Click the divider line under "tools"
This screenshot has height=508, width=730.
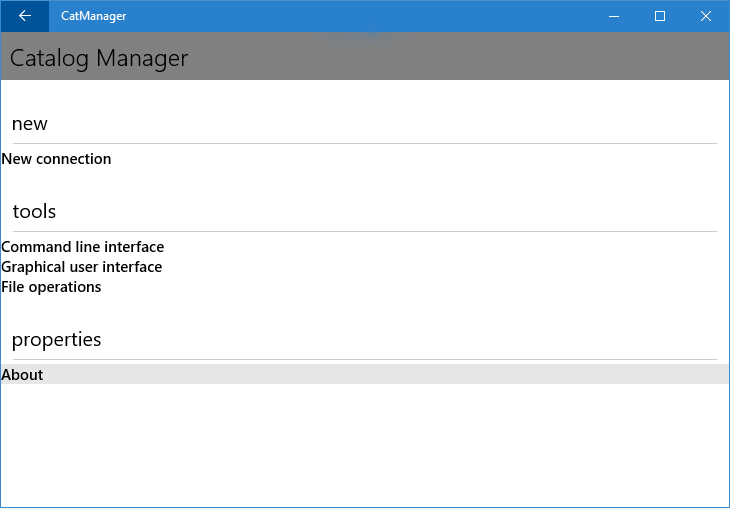click(x=360, y=231)
